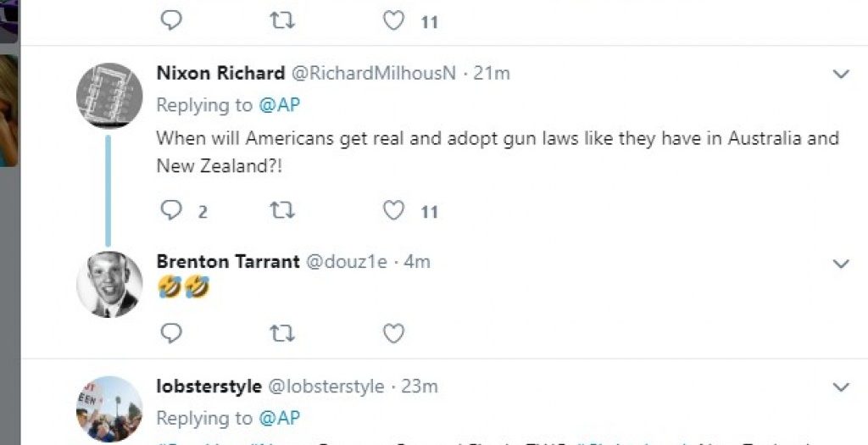Expand options chevron on douz1e tweet
This screenshot has width=868, height=445.
click(841, 264)
